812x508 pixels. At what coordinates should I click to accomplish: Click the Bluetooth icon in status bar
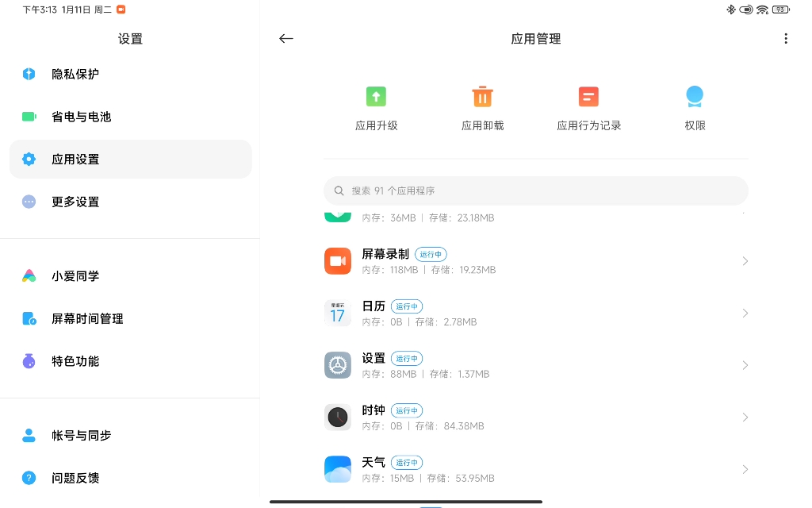click(731, 10)
